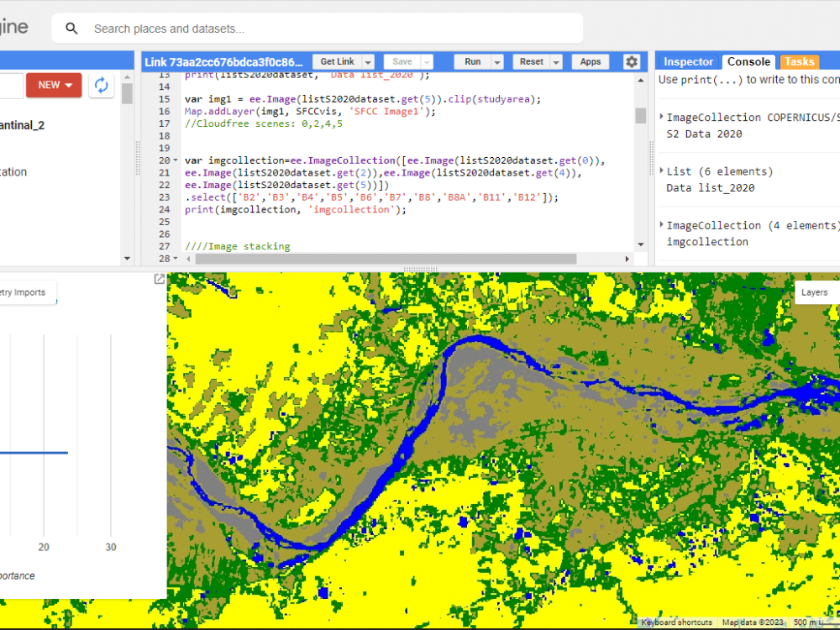The height and width of the screenshot is (630, 840).
Task: Open the Apps button
Action: pos(590,60)
